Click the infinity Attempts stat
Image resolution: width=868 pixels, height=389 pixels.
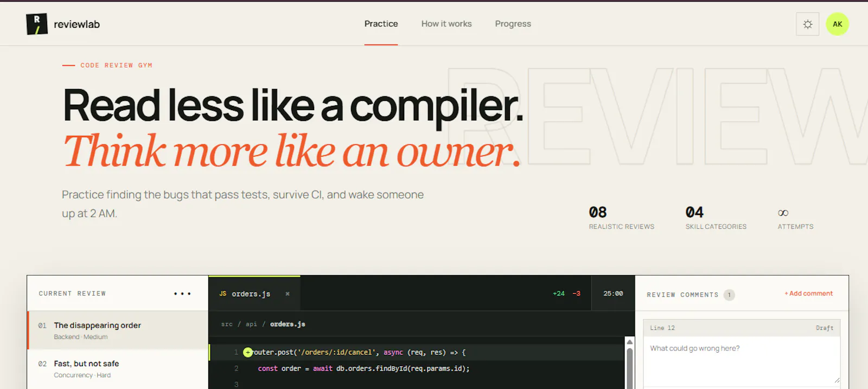pyautogui.click(x=795, y=219)
